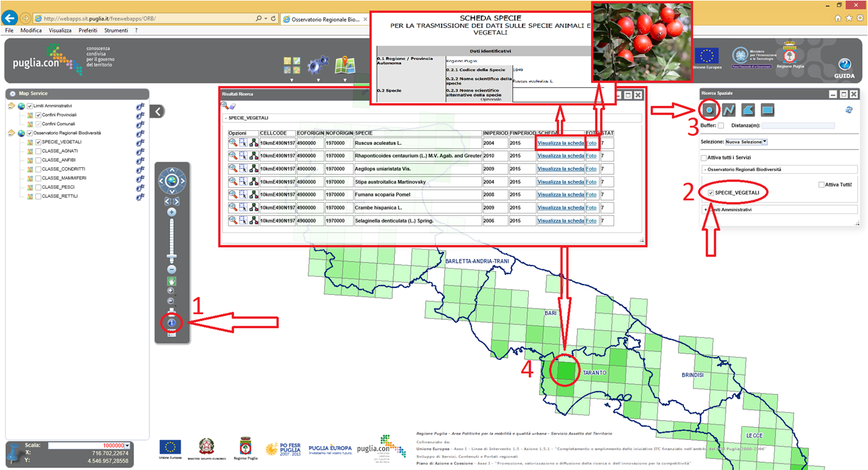The height and width of the screenshot is (470, 868).
Task: Select the point tool in Ricerca Spaziale
Action: click(710, 110)
